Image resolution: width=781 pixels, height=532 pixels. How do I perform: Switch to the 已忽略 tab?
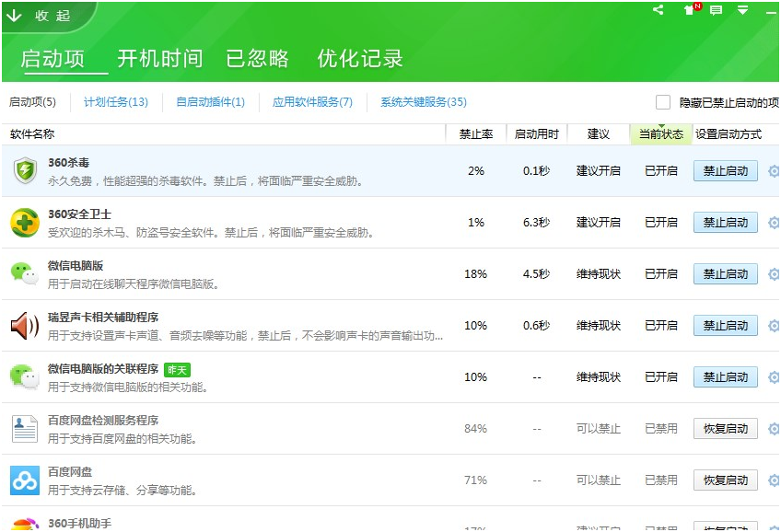tap(257, 59)
